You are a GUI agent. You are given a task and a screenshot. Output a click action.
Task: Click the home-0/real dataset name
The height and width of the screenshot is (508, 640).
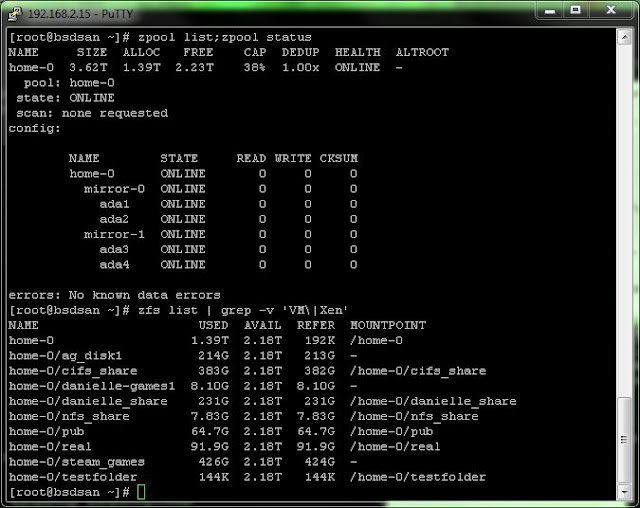coord(50,447)
